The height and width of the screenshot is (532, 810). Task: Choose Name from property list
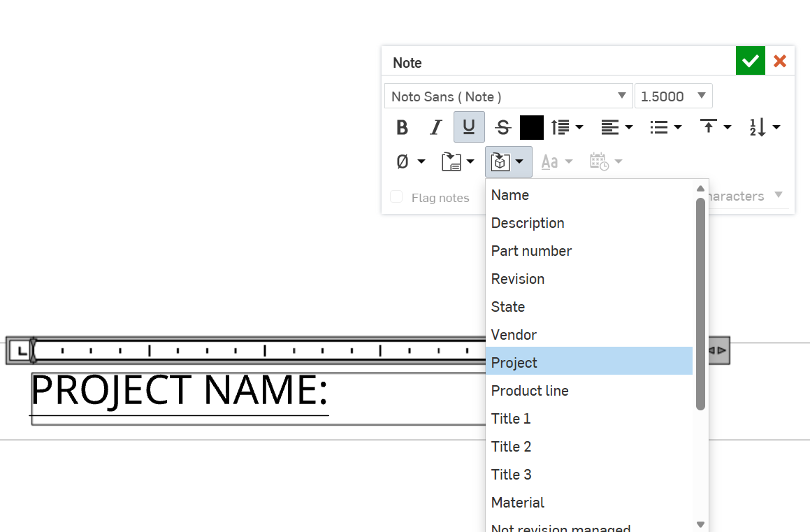pos(589,195)
